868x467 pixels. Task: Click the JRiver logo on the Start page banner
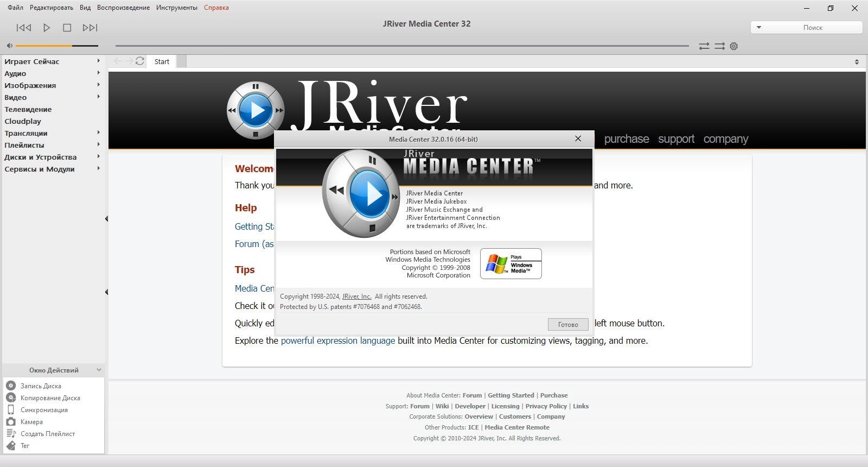[347, 110]
